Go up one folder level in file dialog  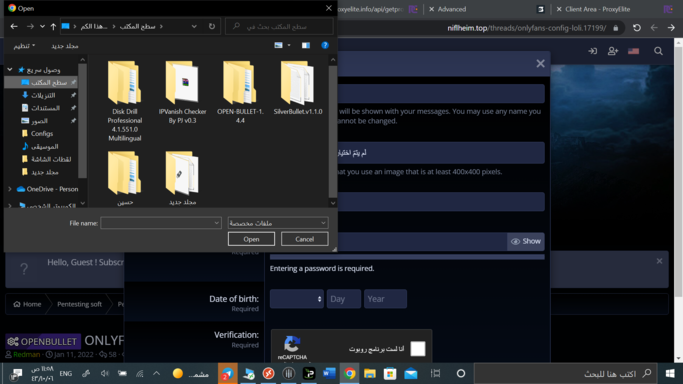pyautogui.click(x=53, y=27)
